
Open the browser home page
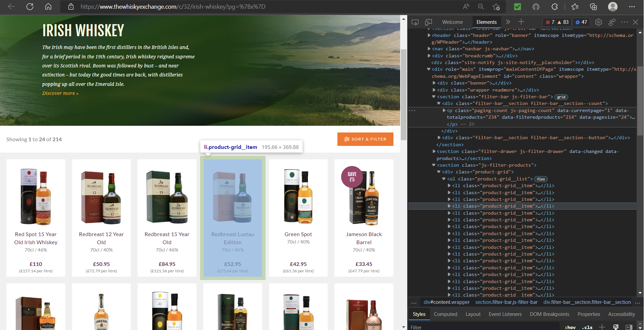[x=48, y=7]
